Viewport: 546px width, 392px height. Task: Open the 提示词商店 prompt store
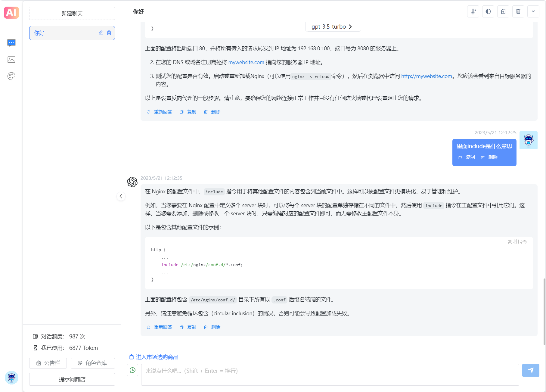point(72,379)
